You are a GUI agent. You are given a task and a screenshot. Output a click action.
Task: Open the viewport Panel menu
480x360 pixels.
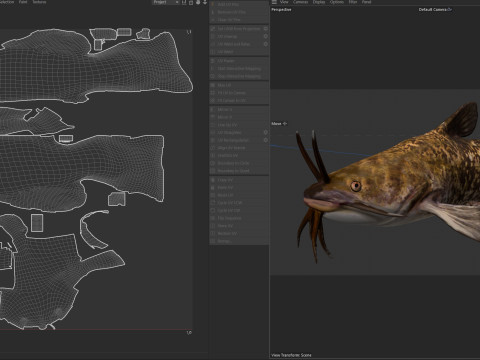coord(366,2)
